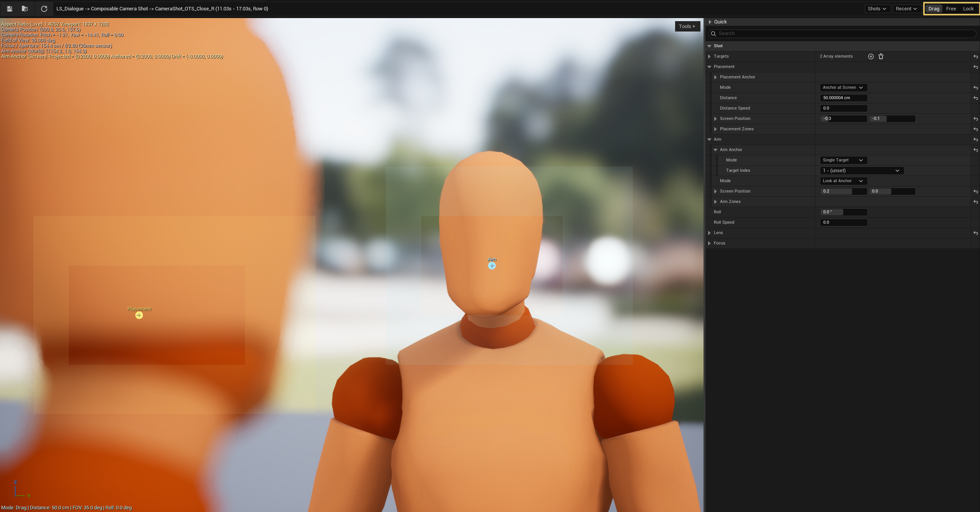Screen dimensions: 980x512
Task: Switch interaction mode to Lock
Action: click(968, 8)
